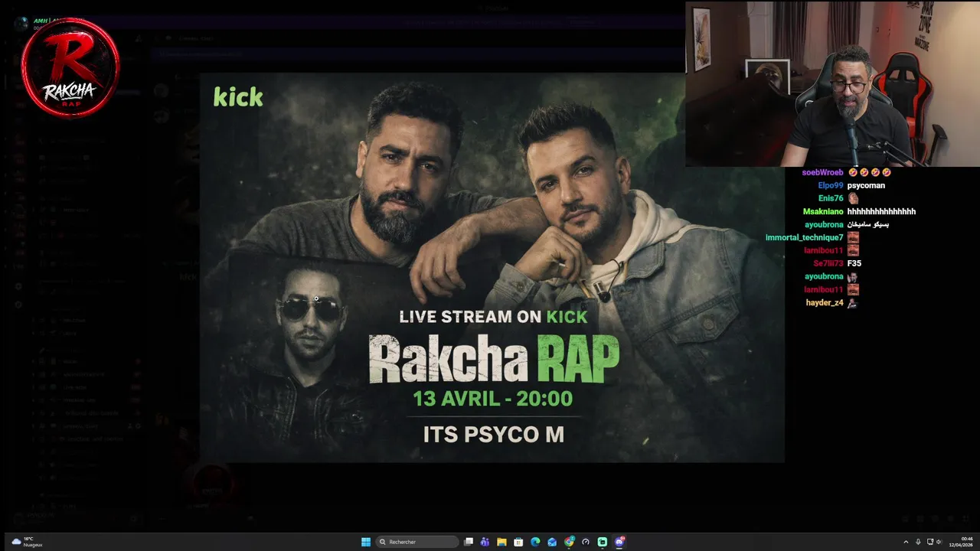Open Task View from the taskbar
Screen dimensions: 980x551
coord(469,542)
